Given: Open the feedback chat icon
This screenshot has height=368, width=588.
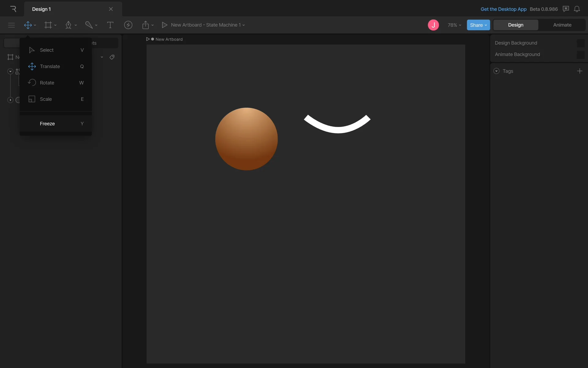Looking at the screenshot, I should coord(566,9).
